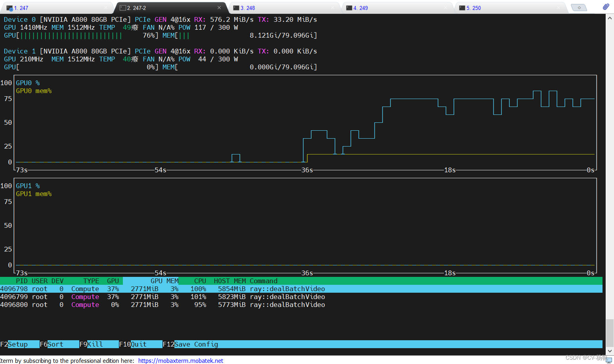Screen dimensions: 614x364
Task: Click the TYPE column header
Action: point(91,281)
